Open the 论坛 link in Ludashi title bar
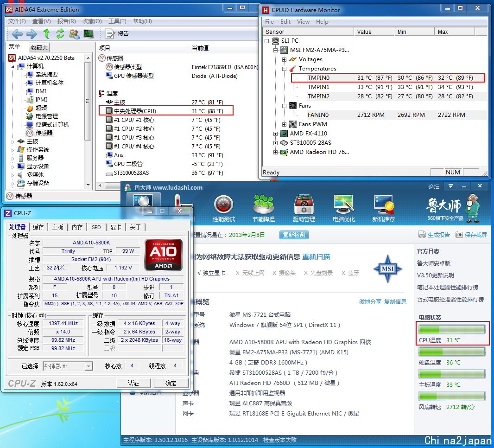This screenshot has height=448, width=494. (x=433, y=186)
